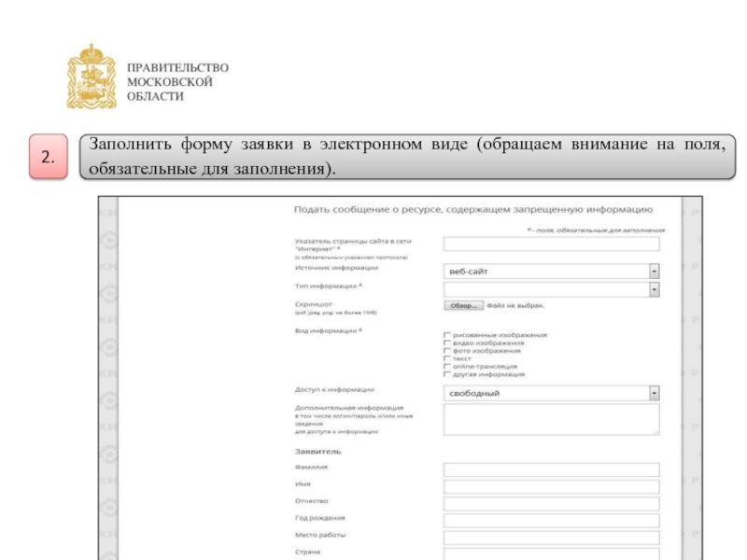Screen dimensions: 747x560
Task: Open the 'Тип информации' dropdown
Action: pos(551,289)
